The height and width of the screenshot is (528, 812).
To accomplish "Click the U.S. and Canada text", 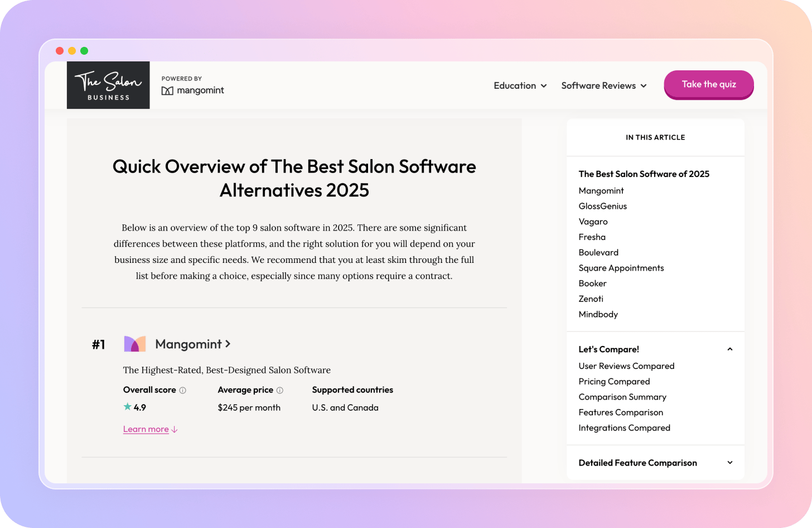I will point(345,408).
